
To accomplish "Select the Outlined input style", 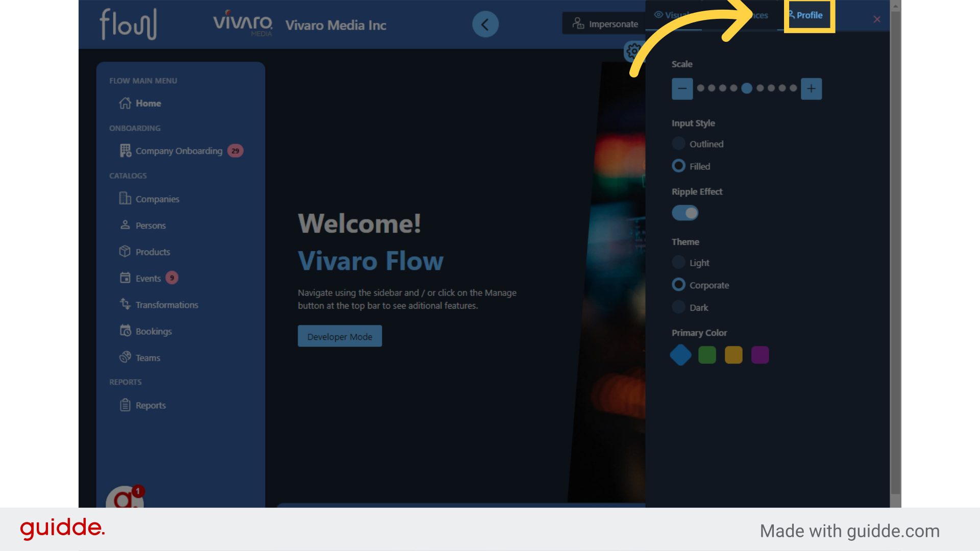I will (678, 144).
